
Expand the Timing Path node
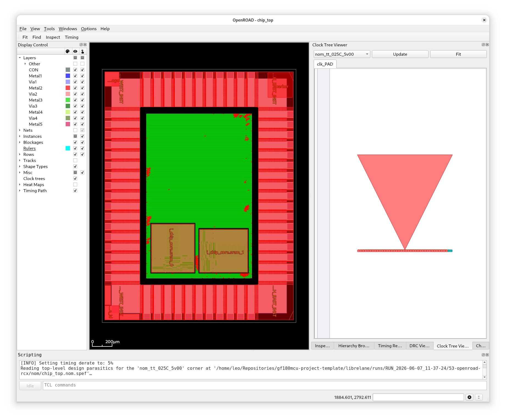point(20,191)
